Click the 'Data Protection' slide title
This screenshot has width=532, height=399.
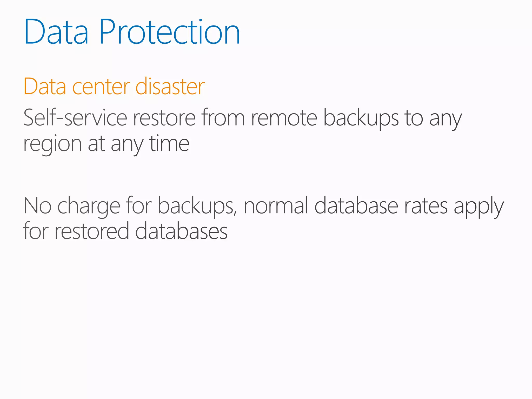(132, 32)
